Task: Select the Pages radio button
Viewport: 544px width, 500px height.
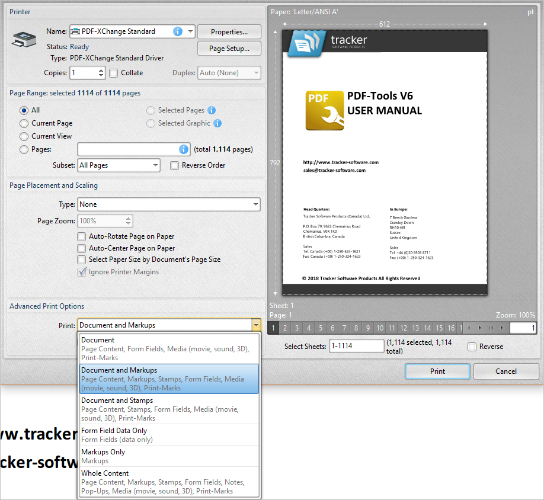Action: 24,150
